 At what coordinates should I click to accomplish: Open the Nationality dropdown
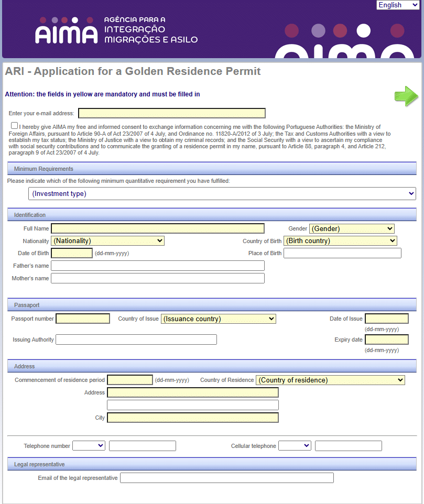(x=107, y=241)
